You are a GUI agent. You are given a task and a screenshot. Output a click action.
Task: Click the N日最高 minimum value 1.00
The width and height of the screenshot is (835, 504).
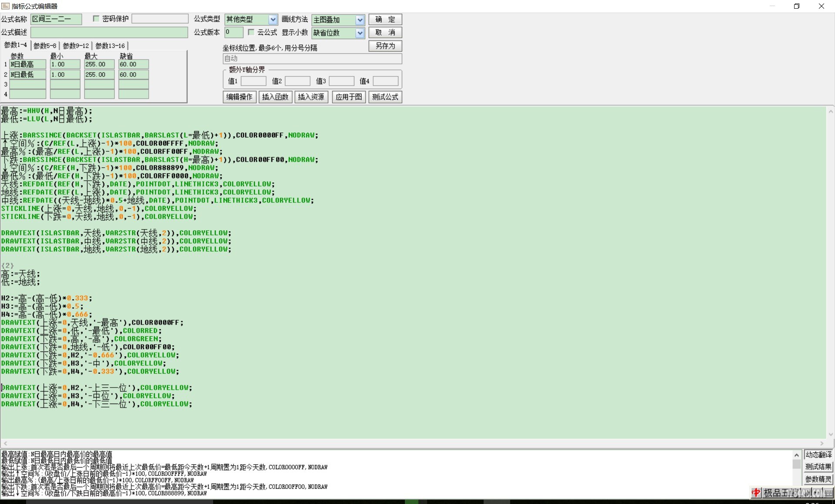pos(65,64)
